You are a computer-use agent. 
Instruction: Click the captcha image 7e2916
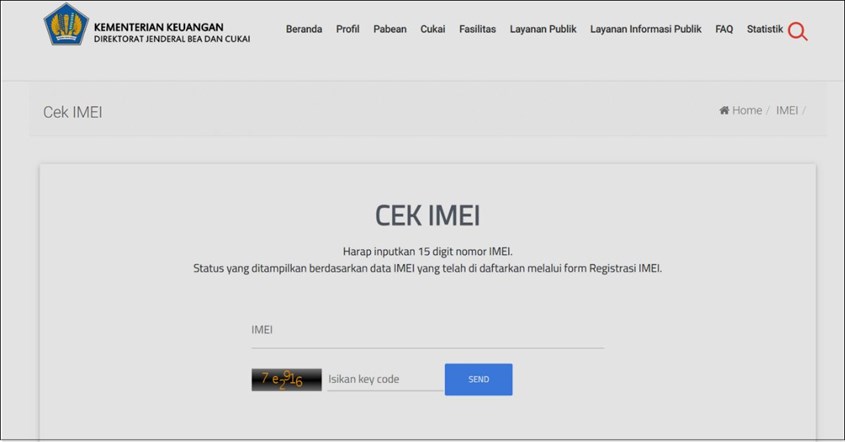(x=286, y=379)
